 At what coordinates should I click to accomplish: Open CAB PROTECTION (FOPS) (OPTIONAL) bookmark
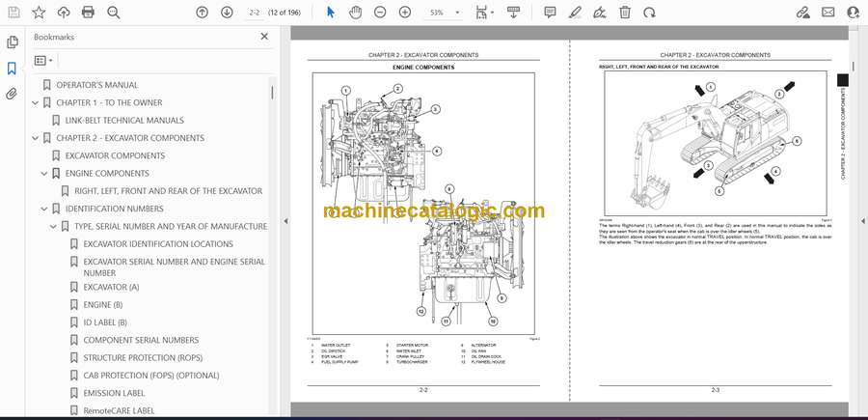[x=151, y=376]
